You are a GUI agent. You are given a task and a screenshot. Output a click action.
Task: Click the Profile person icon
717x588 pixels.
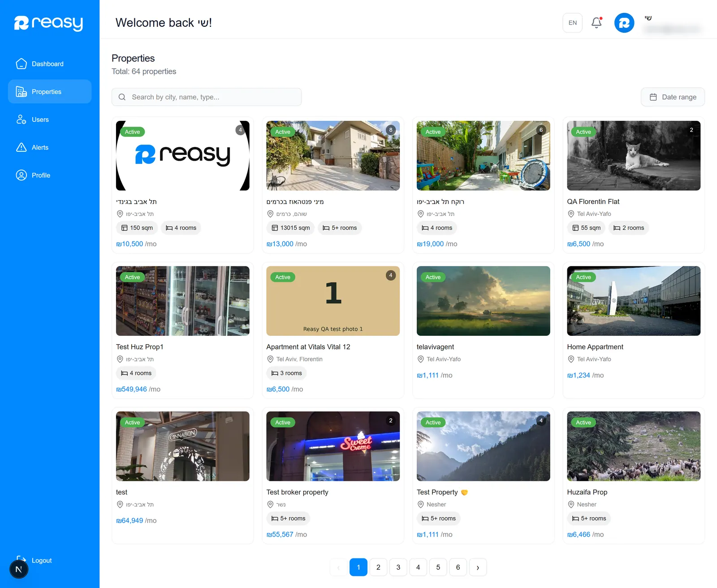coord(21,175)
